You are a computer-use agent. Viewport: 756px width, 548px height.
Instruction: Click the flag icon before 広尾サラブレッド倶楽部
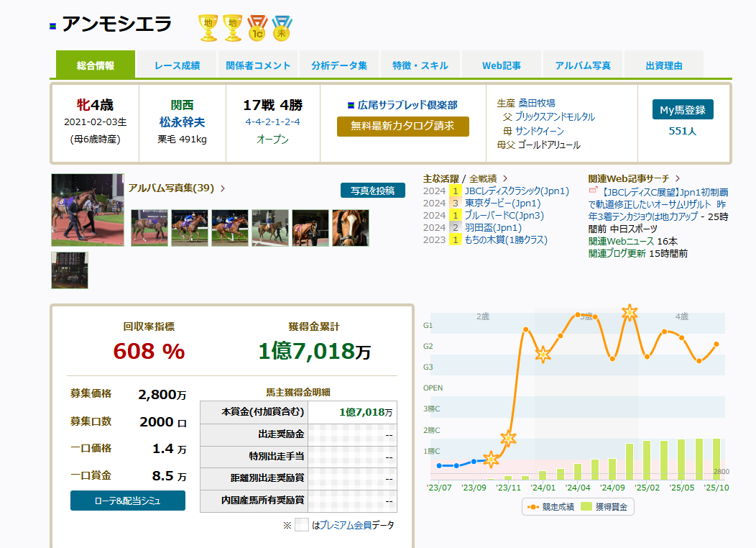[351, 105]
